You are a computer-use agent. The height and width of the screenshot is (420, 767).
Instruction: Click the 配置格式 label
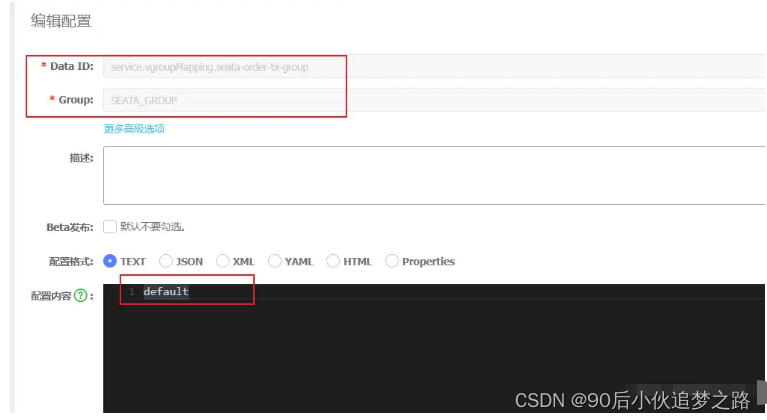tap(71, 262)
